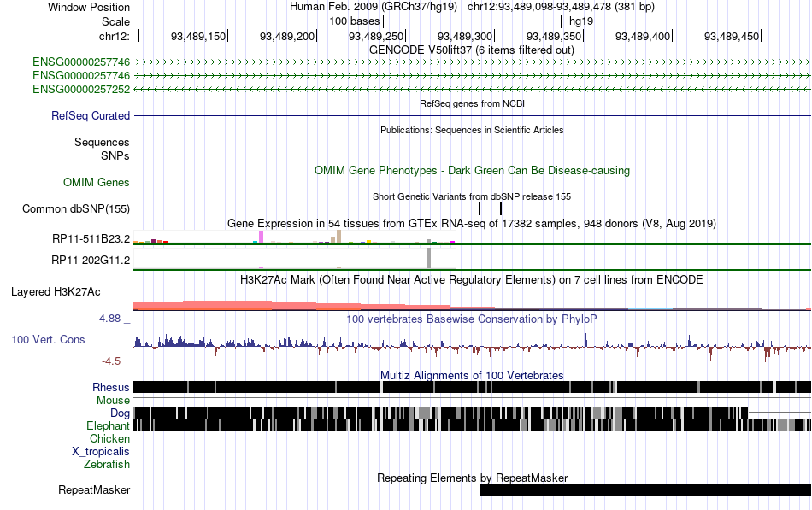Click the 100 bases scale bar

point(472,21)
